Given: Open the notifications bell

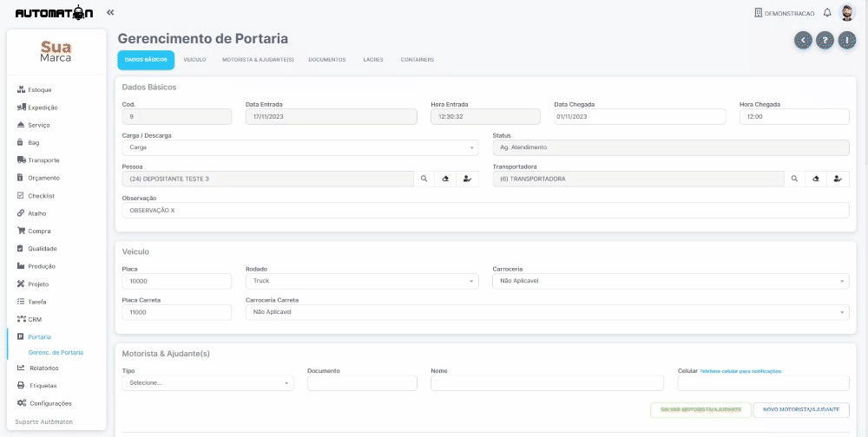Looking at the screenshot, I should (827, 13).
